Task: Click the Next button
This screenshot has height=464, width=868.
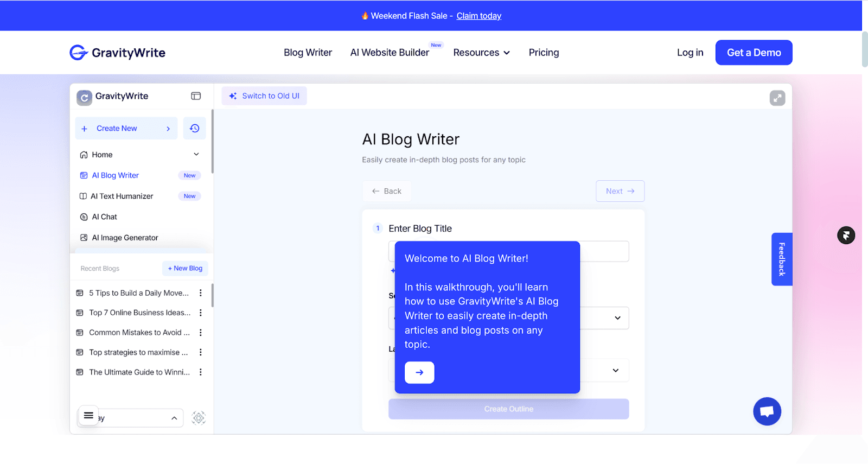Action: 620,191
